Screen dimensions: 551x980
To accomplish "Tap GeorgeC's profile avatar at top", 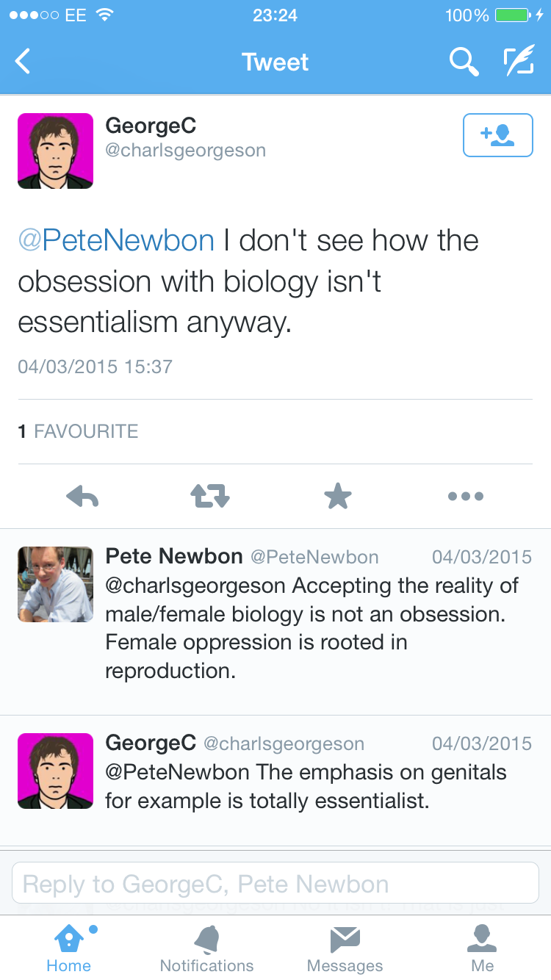I will 55,151.
